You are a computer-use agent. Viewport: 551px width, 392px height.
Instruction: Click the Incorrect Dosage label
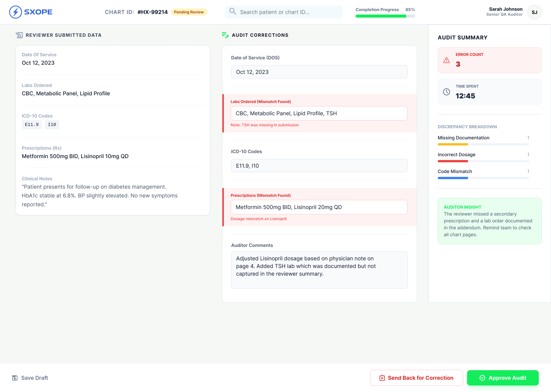coord(456,155)
